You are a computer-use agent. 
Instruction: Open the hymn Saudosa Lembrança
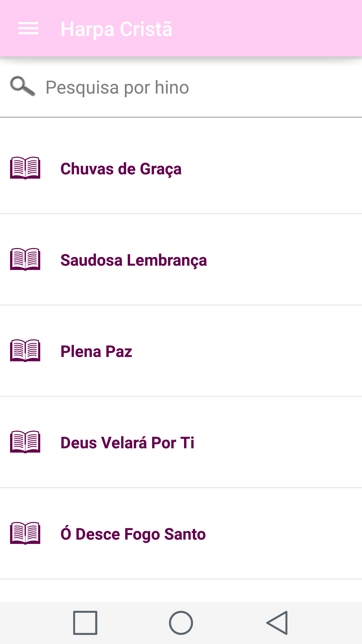click(x=133, y=260)
